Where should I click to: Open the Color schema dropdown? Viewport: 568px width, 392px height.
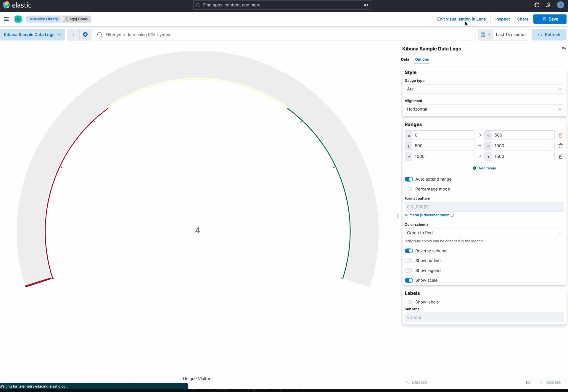click(484, 233)
